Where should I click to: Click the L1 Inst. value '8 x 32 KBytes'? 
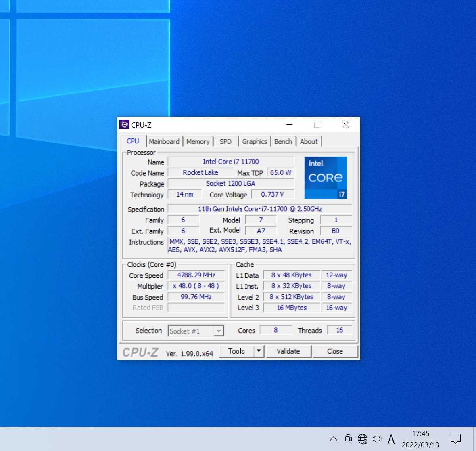(291, 286)
